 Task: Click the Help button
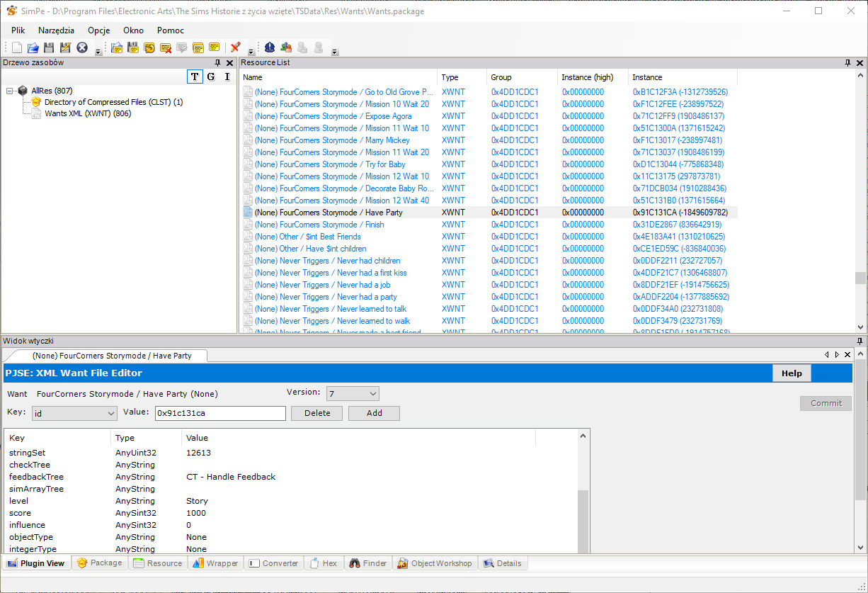tap(791, 373)
